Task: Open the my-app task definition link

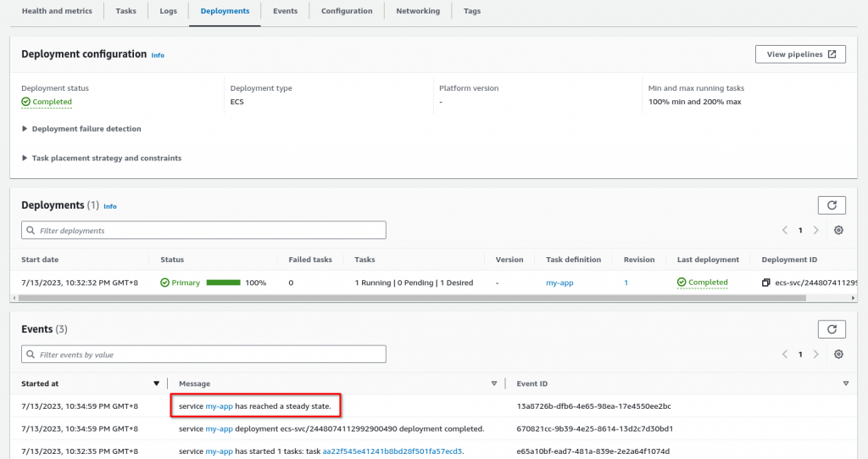Action: pyautogui.click(x=559, y=283)
